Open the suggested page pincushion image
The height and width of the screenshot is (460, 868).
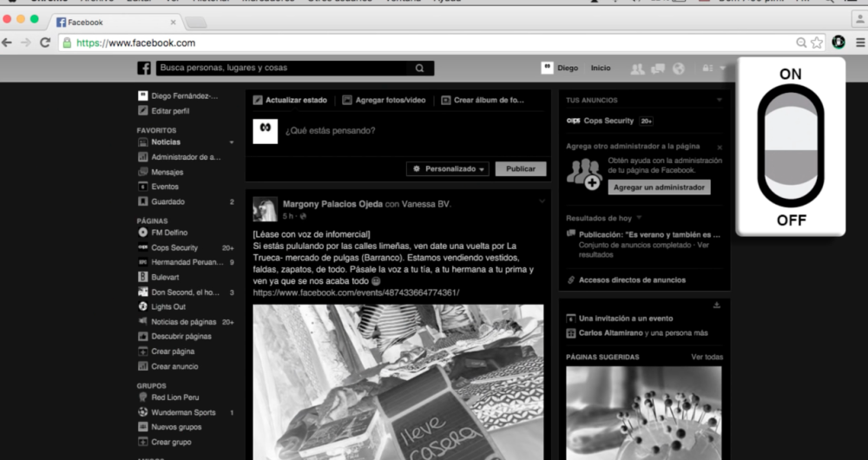click(x=644, y=413)
